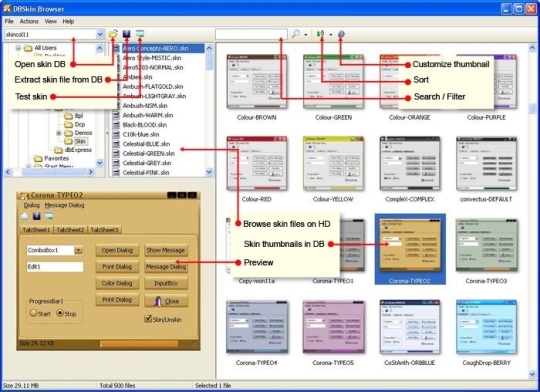Select the convectus-DEFAULT skin thumbnail
Viewport: 540px width, 392px height.
tap(486, 164)
